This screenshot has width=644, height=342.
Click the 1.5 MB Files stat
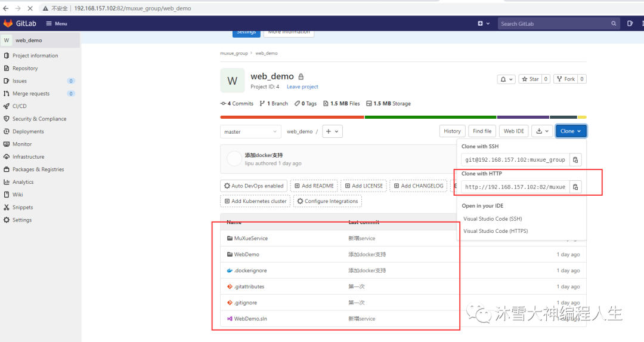click(341, 104)
